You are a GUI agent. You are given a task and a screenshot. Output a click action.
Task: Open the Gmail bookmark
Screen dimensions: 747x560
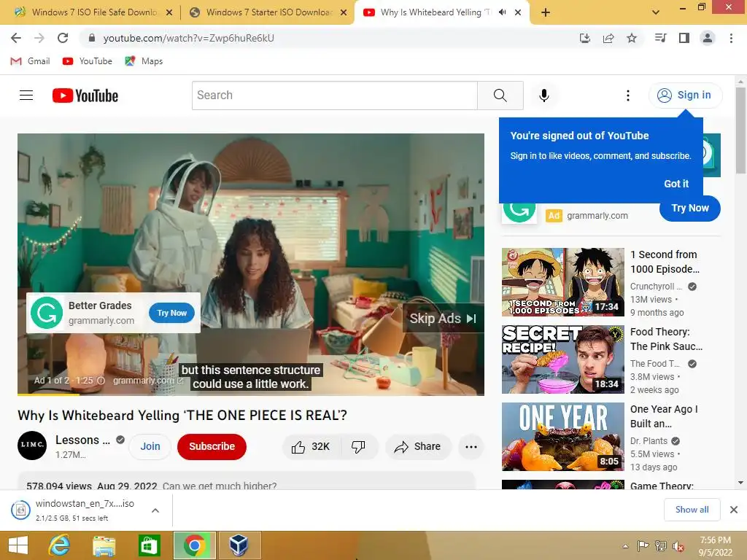tap(30, 61)
